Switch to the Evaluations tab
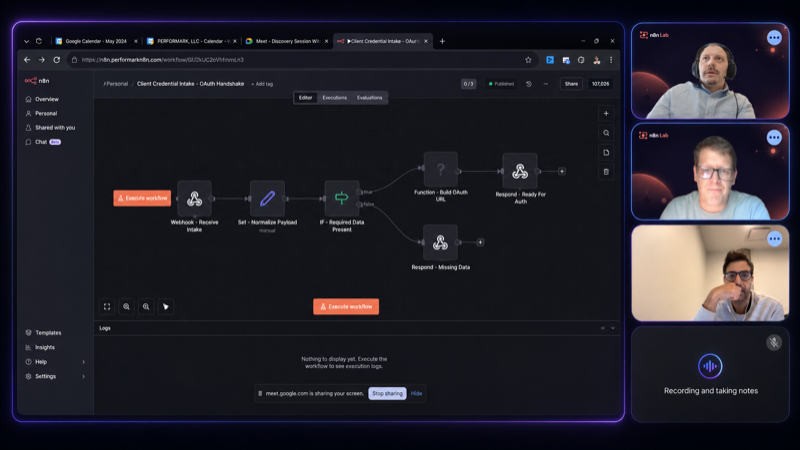This screenshot has width=800, height=450. pyautogui.click(x=369, y=97)
